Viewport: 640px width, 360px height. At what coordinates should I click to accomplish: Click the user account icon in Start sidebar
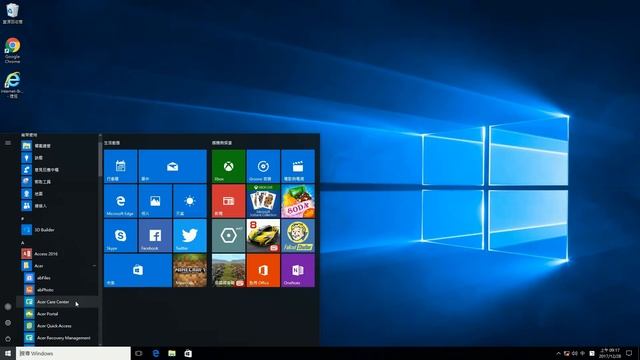[8, 306]
